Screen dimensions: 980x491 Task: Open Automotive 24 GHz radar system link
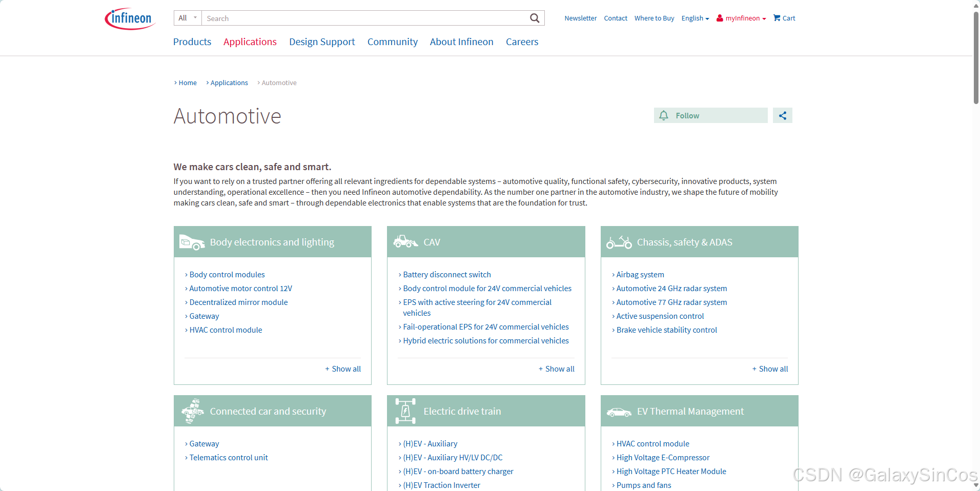tap(671, 289)
